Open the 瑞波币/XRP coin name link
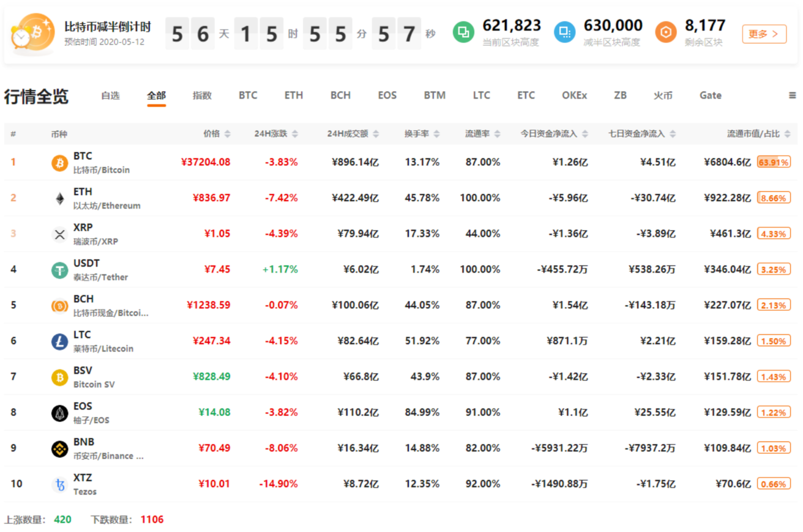This screenshot has height=532, width=803. 96,242
